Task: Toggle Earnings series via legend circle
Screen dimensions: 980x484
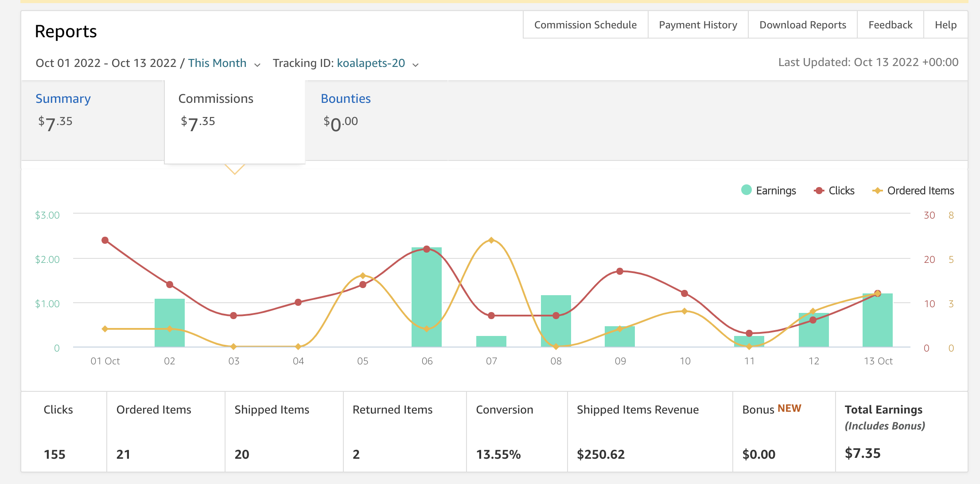Action: (x=747, y=190)
